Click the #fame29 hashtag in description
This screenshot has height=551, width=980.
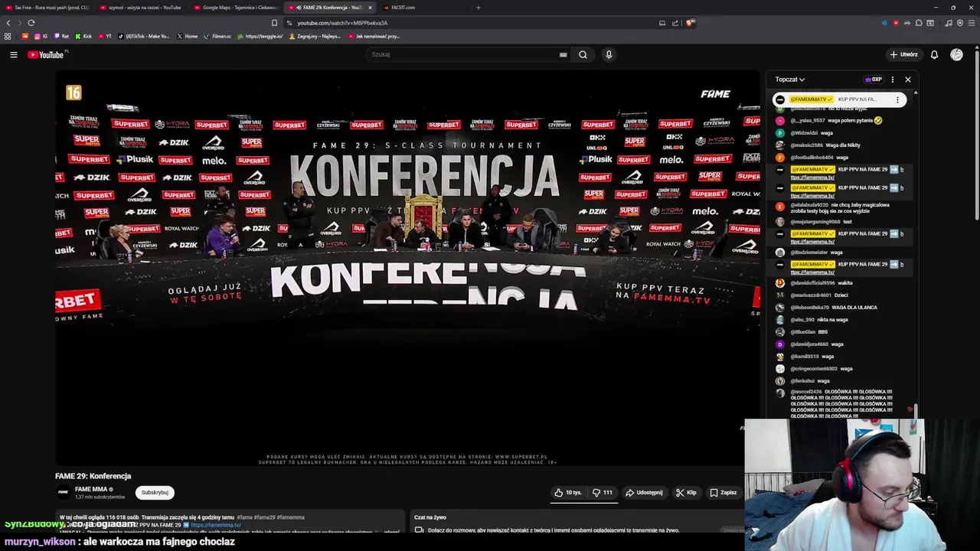(x=264, y=517)
